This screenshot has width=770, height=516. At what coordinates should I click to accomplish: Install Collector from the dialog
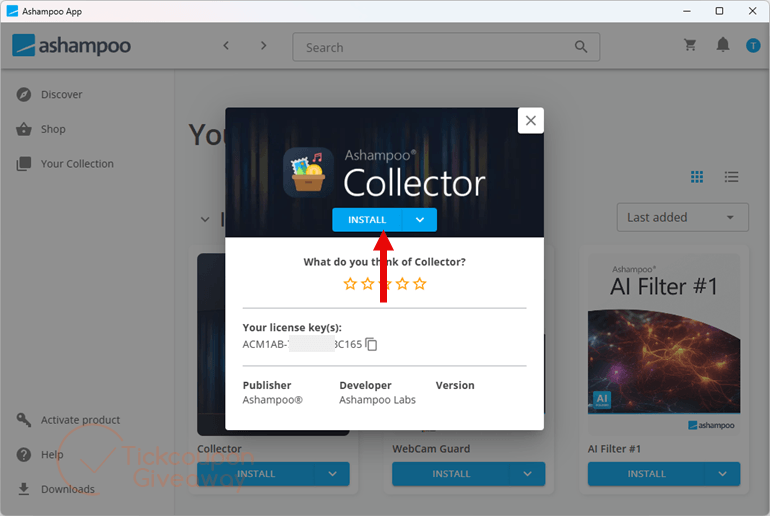click(x=367, y=220)
